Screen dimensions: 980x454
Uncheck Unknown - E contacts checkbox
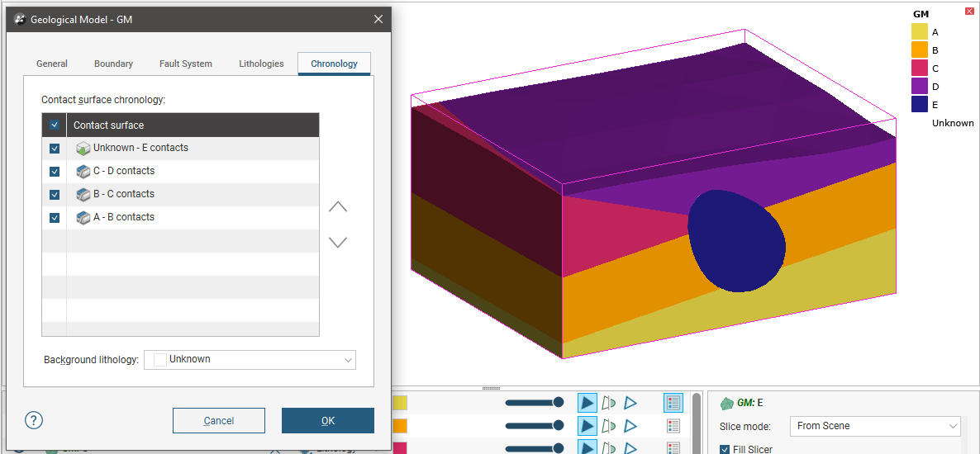point(55,149)
